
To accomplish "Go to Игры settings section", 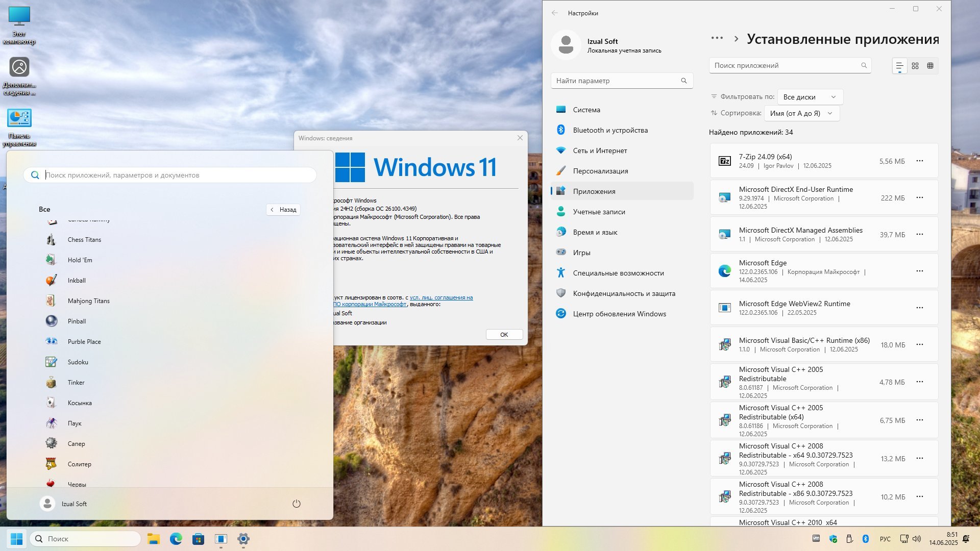I will coord(622,253).
